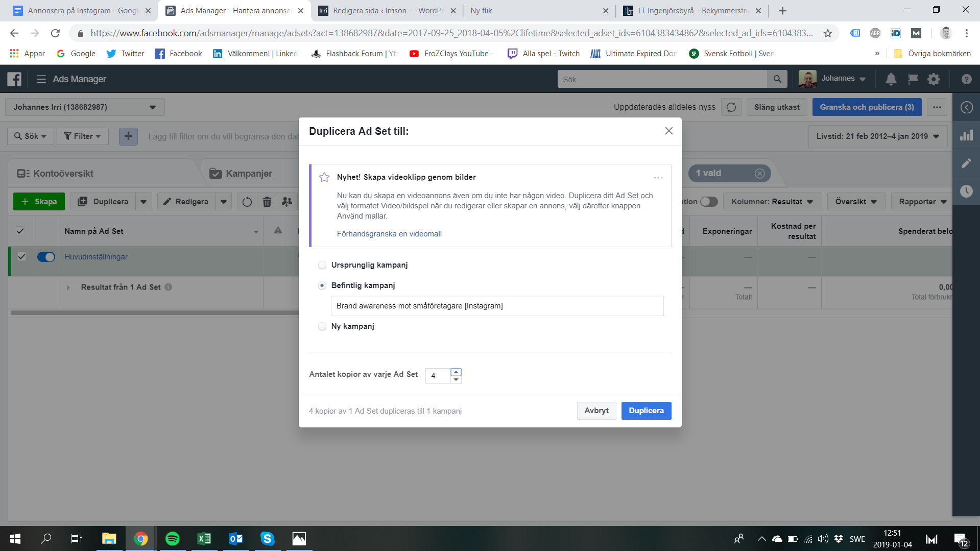Open the bar chart icon in right sidebar

966,135
